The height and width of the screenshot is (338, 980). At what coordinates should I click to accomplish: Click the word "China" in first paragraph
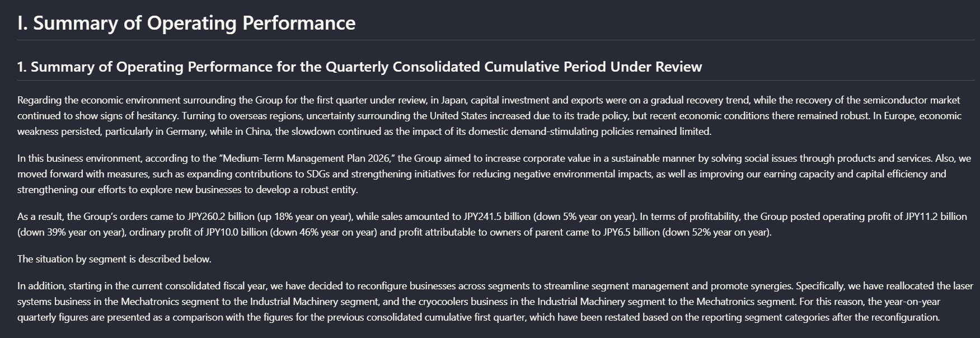258,132
